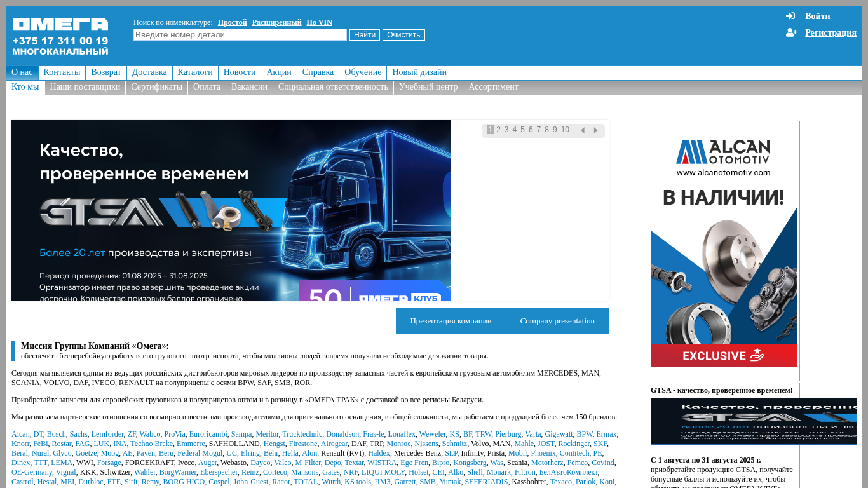Open the Акции menu item
This screenshot has height=488, width=868.
pos(279,72)
